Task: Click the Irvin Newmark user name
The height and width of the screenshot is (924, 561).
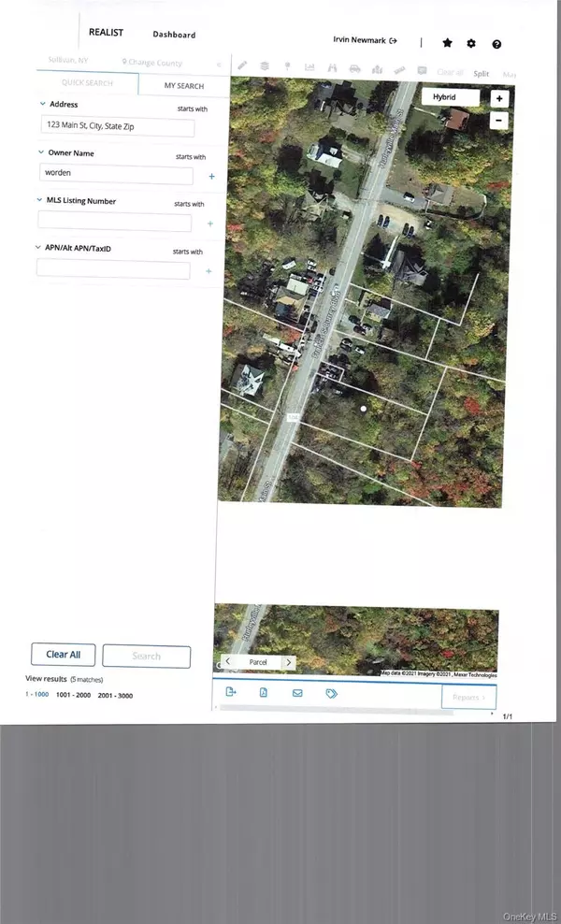Action: [359, 39]
